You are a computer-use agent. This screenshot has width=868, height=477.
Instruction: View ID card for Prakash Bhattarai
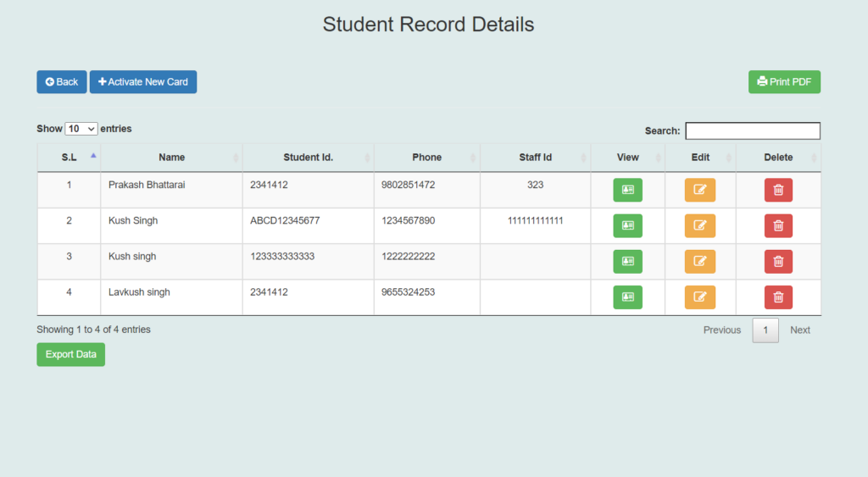[627, 190]
